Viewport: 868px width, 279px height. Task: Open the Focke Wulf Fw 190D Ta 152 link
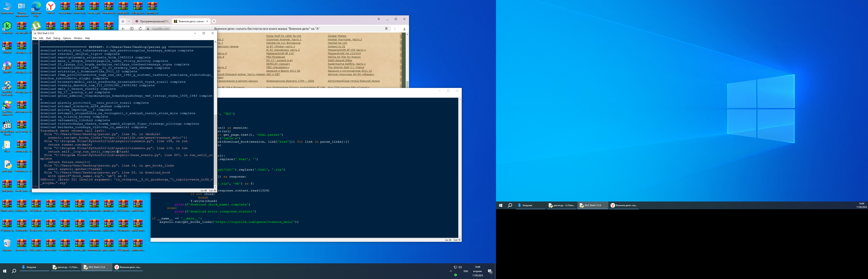coord(284,36)
